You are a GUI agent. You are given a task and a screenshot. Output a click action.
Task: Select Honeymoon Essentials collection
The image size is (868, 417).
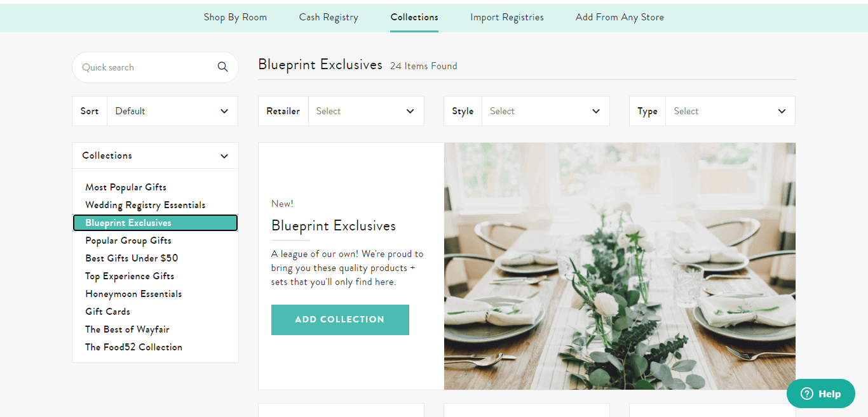pos(133,294)
